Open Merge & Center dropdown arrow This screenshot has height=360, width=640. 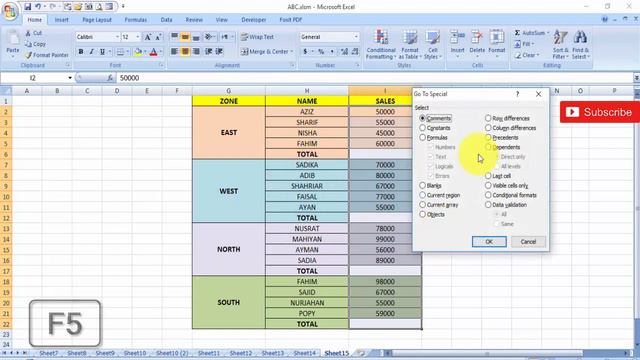click(292, 52)
